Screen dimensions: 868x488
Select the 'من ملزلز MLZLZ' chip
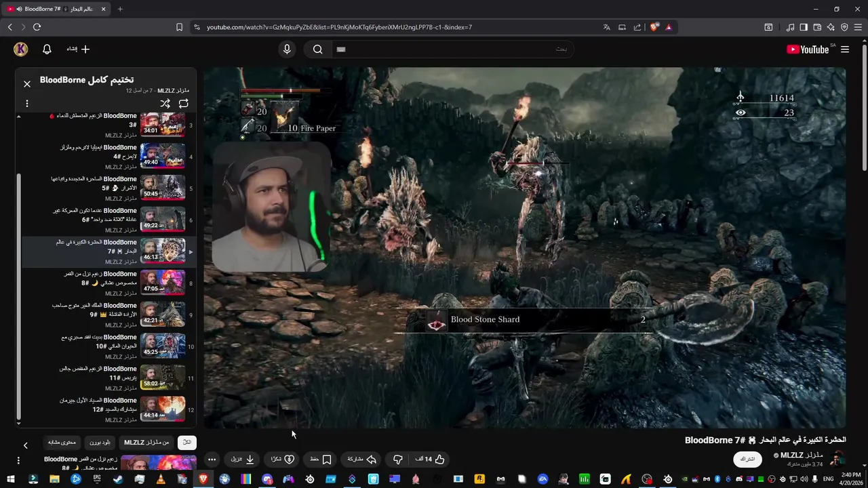pyautogui.click(x=146, y=443)
